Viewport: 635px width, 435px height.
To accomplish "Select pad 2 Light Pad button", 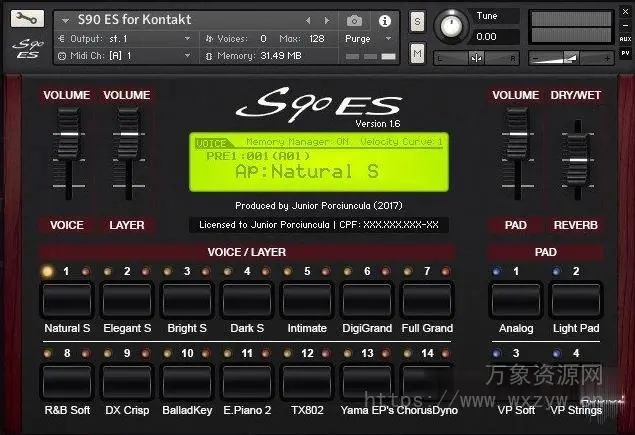I will coord(576,300).
